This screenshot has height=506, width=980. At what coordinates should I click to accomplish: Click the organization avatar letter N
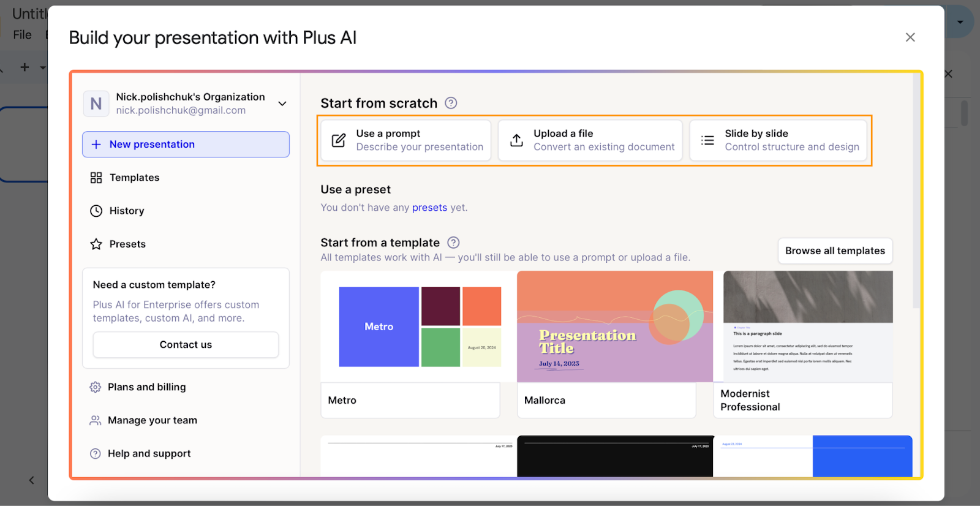[96, 104]
